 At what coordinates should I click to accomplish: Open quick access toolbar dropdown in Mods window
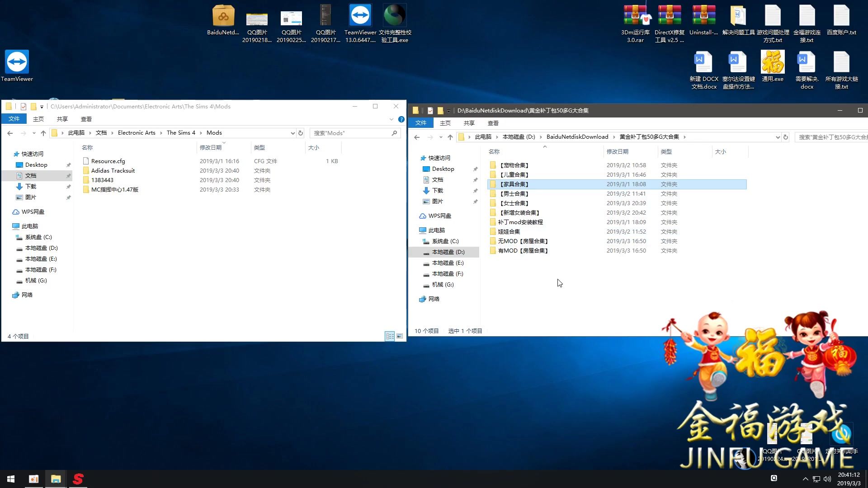pos(42,107)
